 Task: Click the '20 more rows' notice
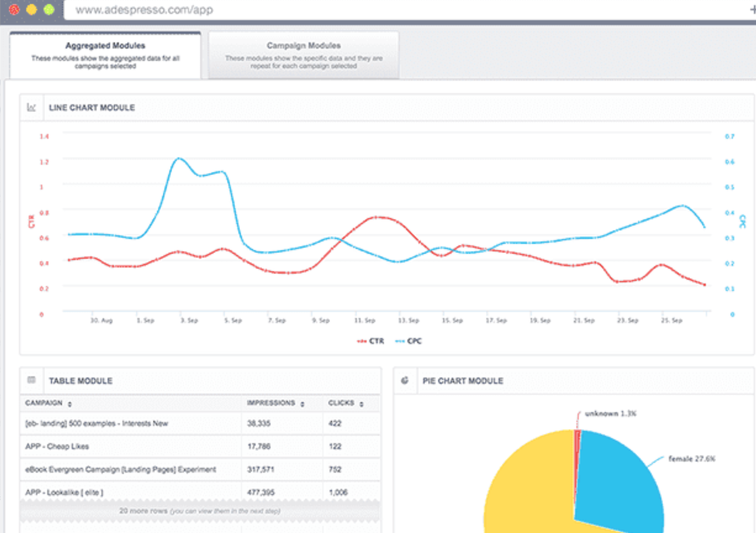[200, 511]
